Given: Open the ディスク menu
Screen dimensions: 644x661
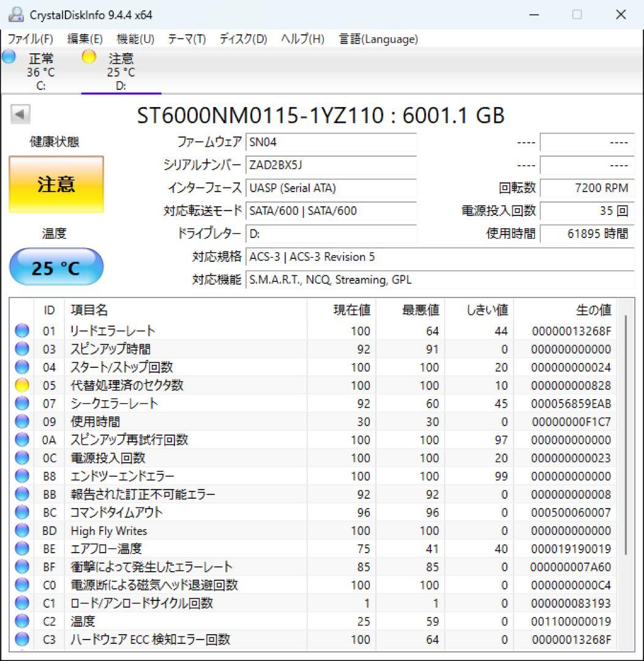Looking at the screenshot, I should (244, 39).
